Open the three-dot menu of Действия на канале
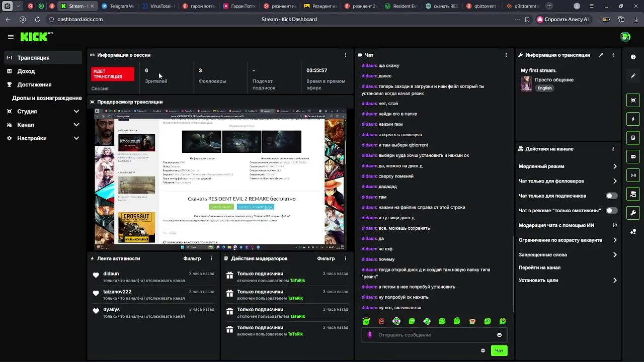The image size is (644, 362). pos(613,149)
